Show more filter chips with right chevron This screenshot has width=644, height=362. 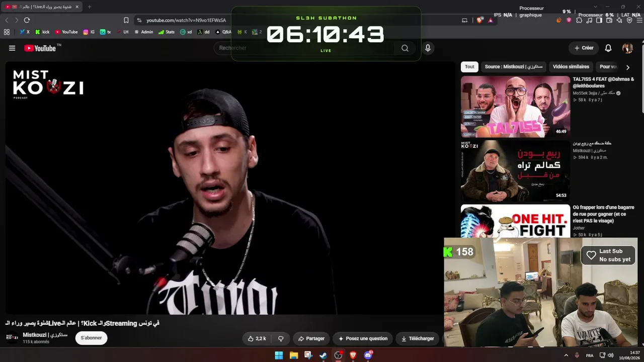pyautogui.click(x=627, y=67)
